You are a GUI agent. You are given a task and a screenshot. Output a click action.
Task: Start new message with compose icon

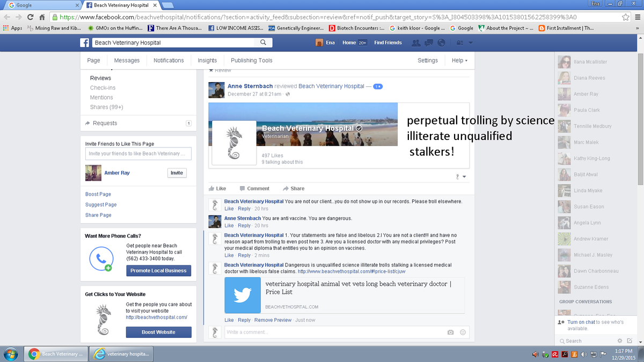(630, 341)
